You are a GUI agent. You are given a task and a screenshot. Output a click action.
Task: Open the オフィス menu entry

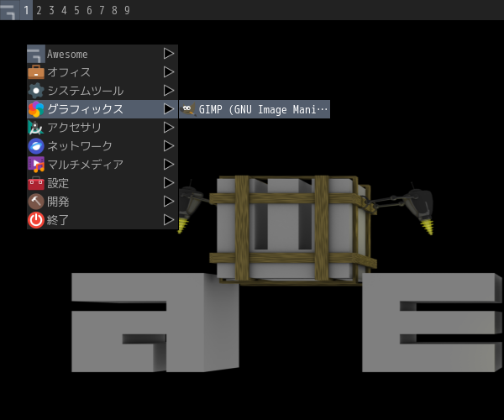(x=102, y=72)
